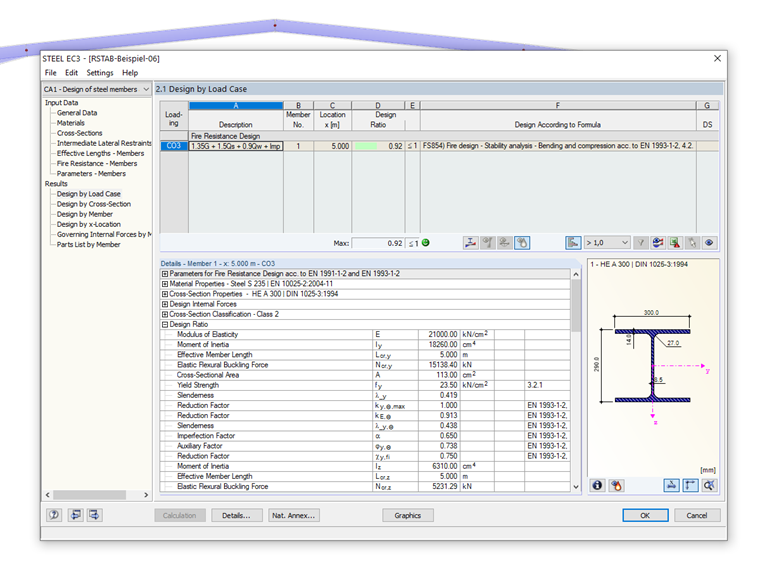Image resolution: width=760 pixels, height=570 pixels.
Task: Go to the next table with the right arrow icon
Action: click(94, 515)
